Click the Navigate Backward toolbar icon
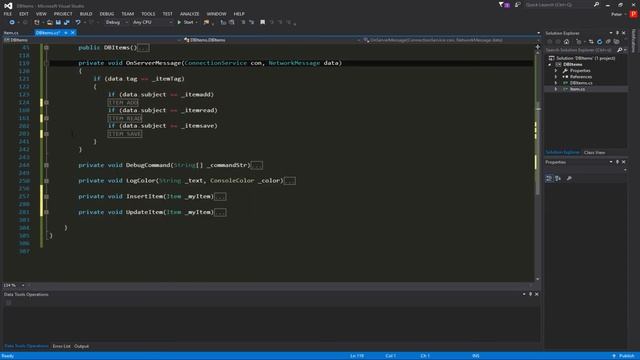Image resolution: width=640 pixels, height=360 pixels. coord(12,22)
